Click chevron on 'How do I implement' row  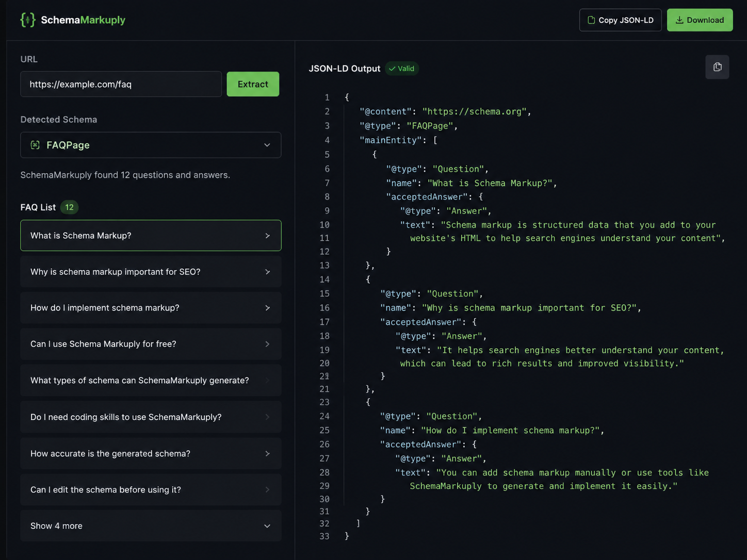(x=267, y=308)
